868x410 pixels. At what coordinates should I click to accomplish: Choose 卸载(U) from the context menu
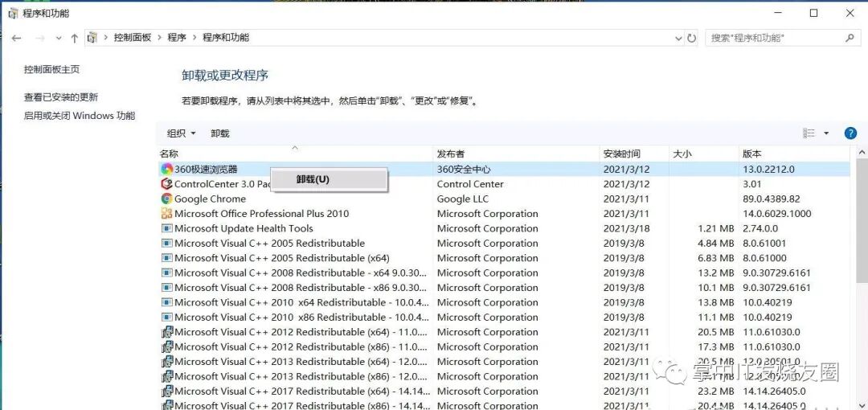[x=329, y=179]
